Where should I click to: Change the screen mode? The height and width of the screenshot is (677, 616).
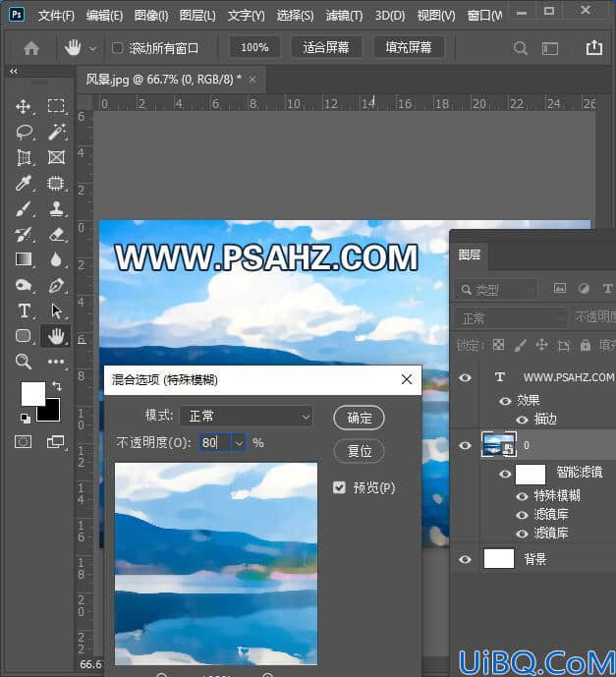coord(55,441)
